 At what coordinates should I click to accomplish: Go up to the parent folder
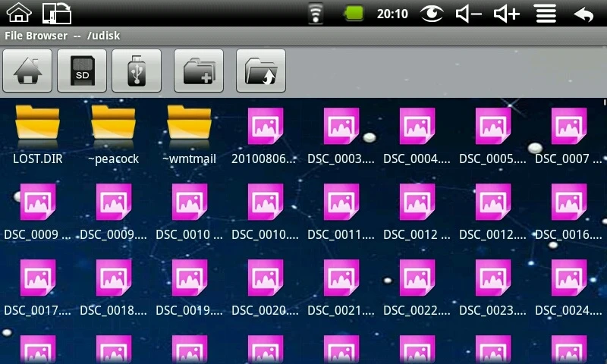pyautogui.click(x=261, y=71)
